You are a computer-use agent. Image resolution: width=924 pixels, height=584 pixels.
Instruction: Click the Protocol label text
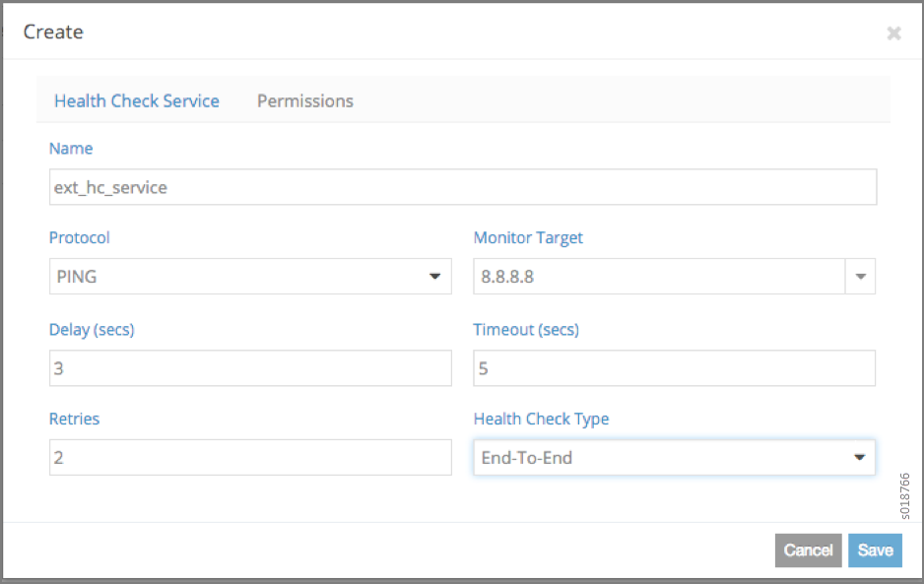click(x=80, y=237)
